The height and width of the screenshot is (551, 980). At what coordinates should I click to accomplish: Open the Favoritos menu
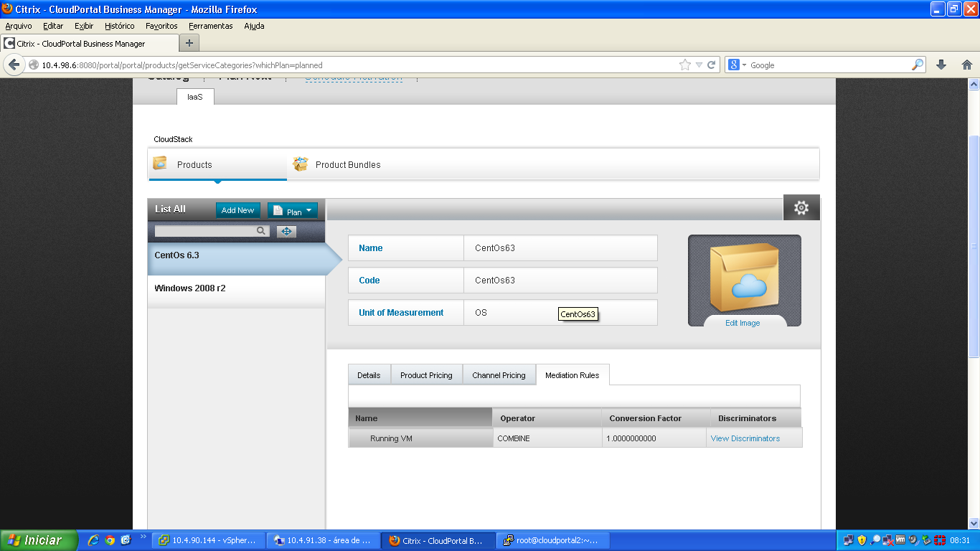click(161, 26)
